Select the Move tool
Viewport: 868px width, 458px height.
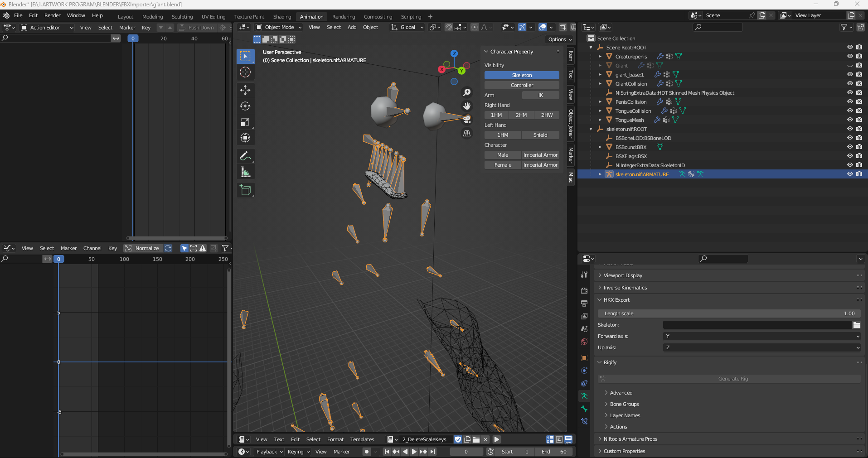(x=245, y=90)
